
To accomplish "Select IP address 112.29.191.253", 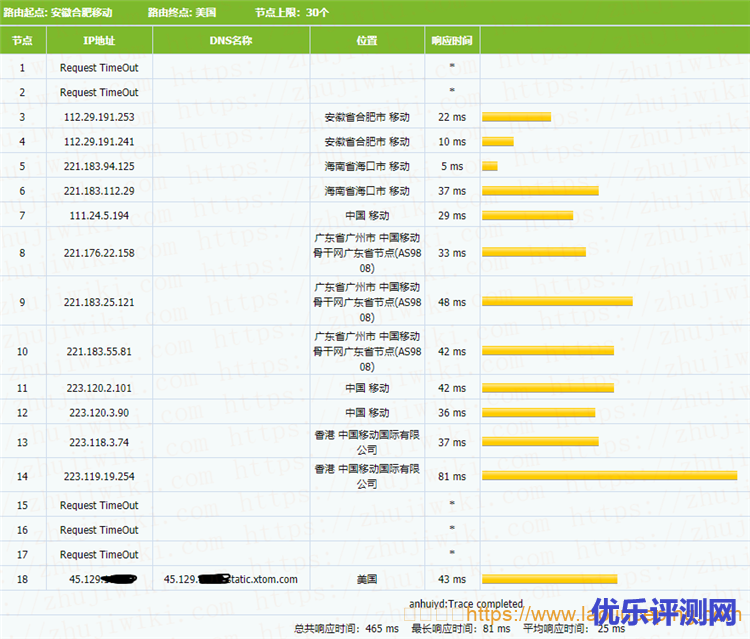I will pos(99,117).
